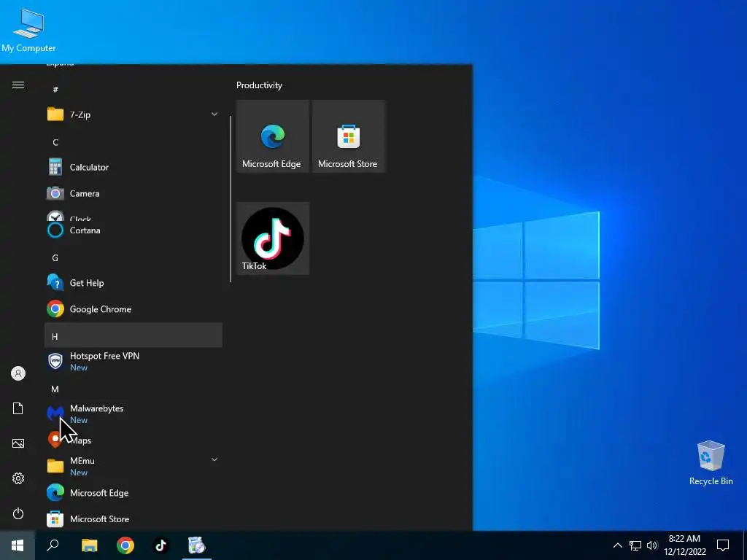
Task: Select the H letter group header
Action: (133, 335)
